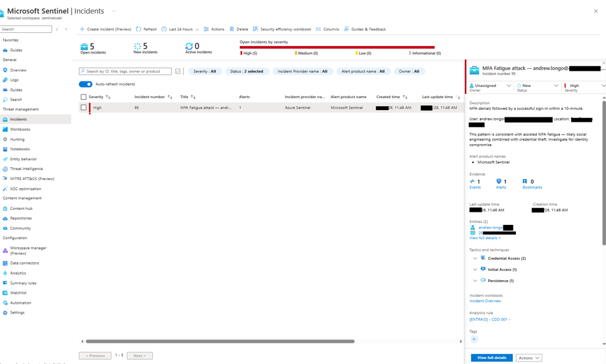This screenshot has width=606, height=364.
Task: Open Notebooks in the sidebar
Action: pyautogui.click(x=20, y=149)
